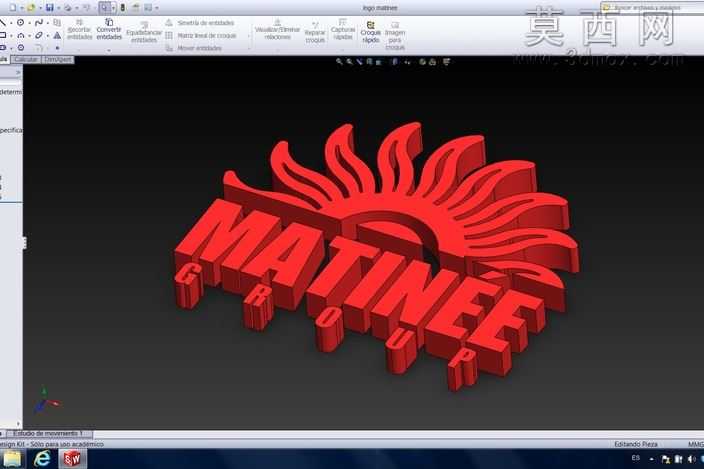Click the Zoom to area magnifier icon
The width and height of the screenshot is (704, 469).
[349, 62]
